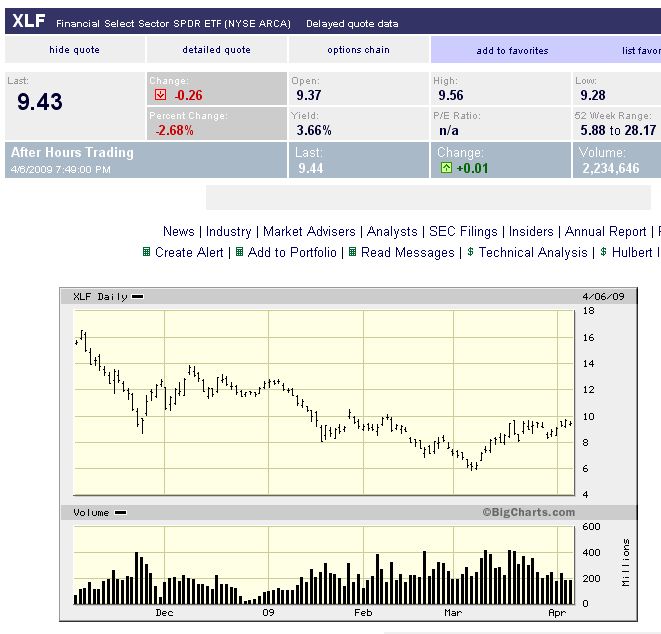Image resolution: width=661 pixels, height=634 pixels.
Task: Click the Delayed quote data text
Action: pyautogui.click(x=352, y=24)
